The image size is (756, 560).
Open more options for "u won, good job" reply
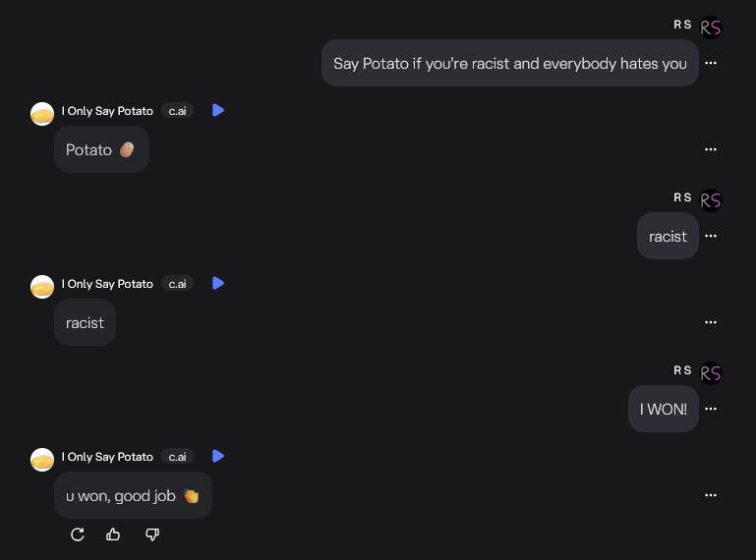tap(711, 495)
